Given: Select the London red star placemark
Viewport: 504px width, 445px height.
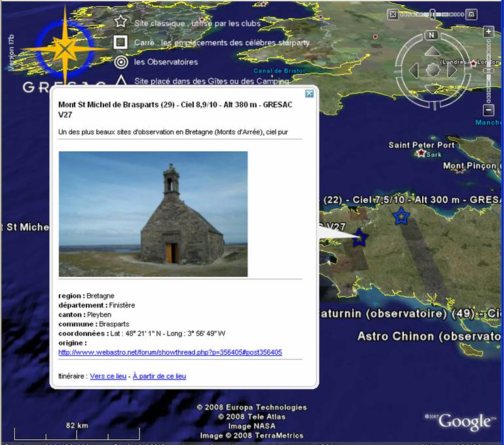Looking at the screenshot, I should [473, 63].
